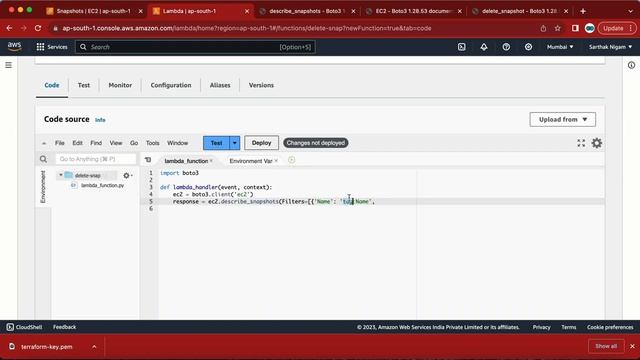Screen dimensions: 640x360
Task: Open the editor Window menu
Action: tap(178, 143)
